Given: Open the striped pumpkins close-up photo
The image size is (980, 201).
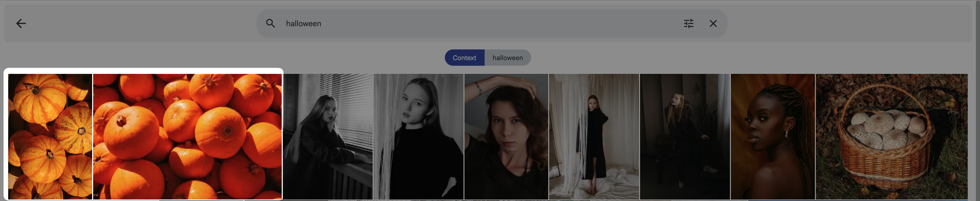Looking at the screenshot, I should tap(50, 136).
